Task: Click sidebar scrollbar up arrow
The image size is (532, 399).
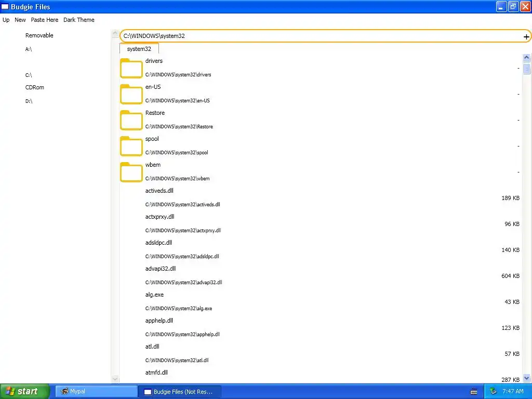Action: coord(115,33)
